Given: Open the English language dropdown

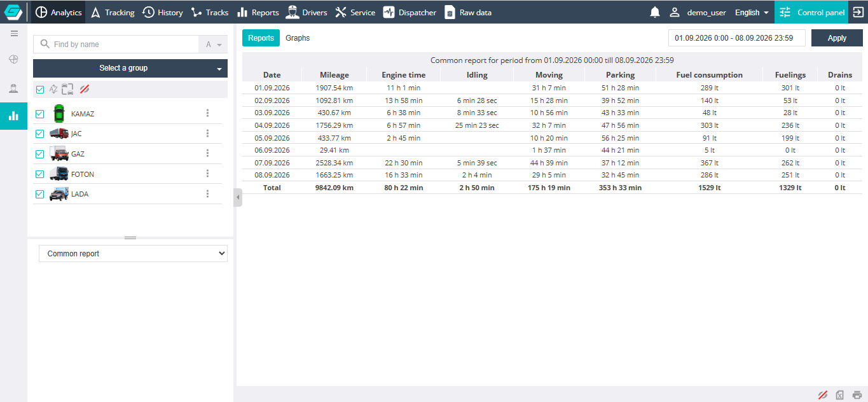Looking at the screenshot, I should [x=752, y=13].
